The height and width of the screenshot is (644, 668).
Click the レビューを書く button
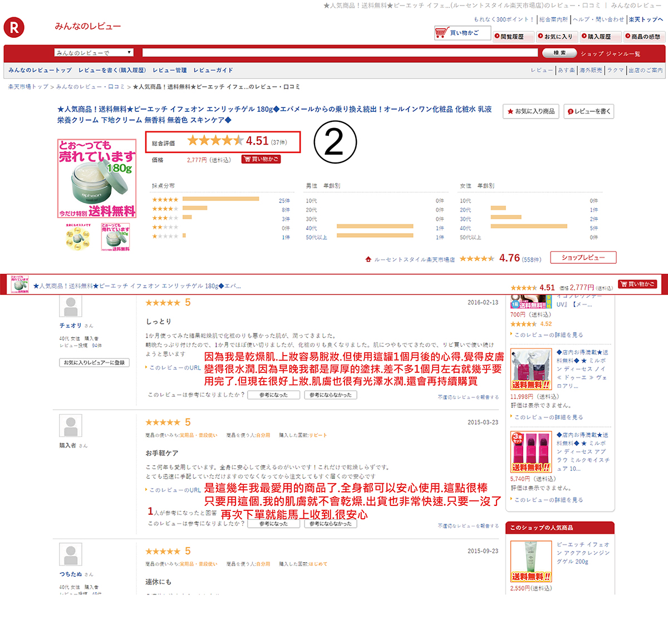(589, 111)
